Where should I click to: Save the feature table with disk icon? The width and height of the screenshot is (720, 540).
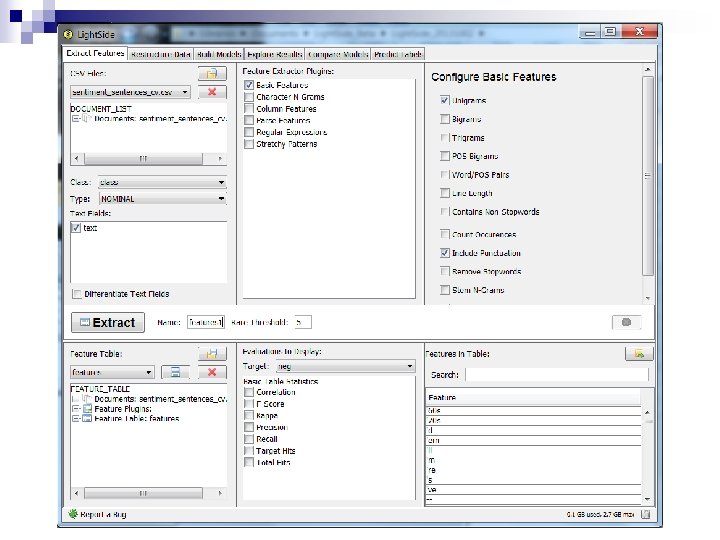click(x=212, y=354)
